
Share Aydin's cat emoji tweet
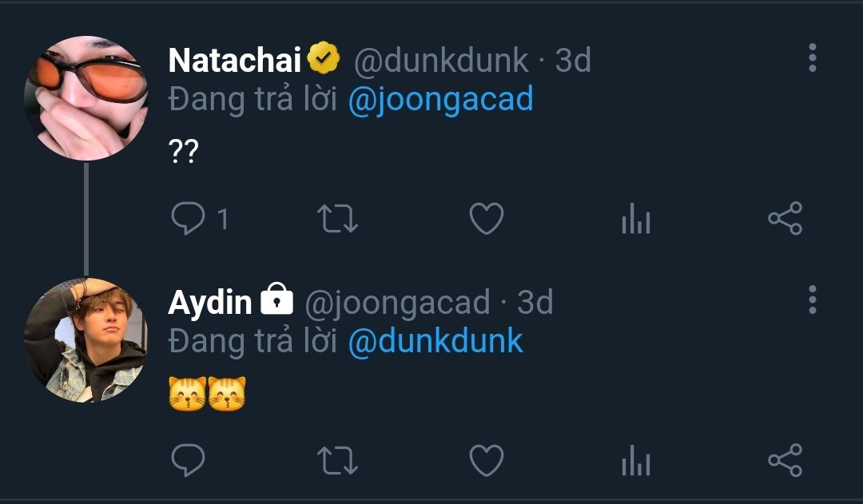click(785, 460)
